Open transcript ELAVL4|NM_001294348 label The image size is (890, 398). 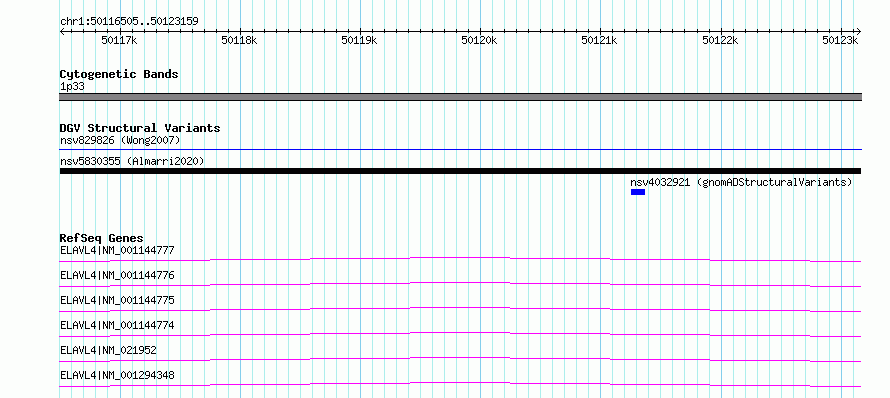click(117, 375)
